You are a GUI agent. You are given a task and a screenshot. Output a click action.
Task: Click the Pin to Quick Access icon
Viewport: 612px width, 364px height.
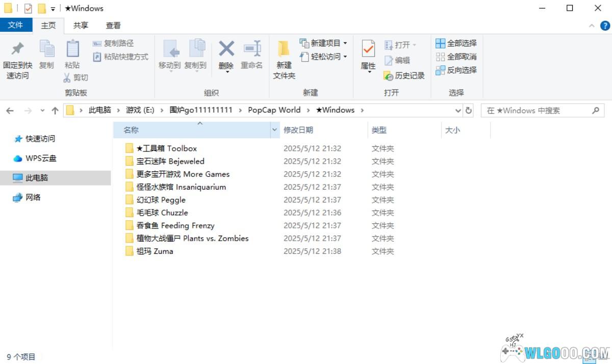(17, 49)
